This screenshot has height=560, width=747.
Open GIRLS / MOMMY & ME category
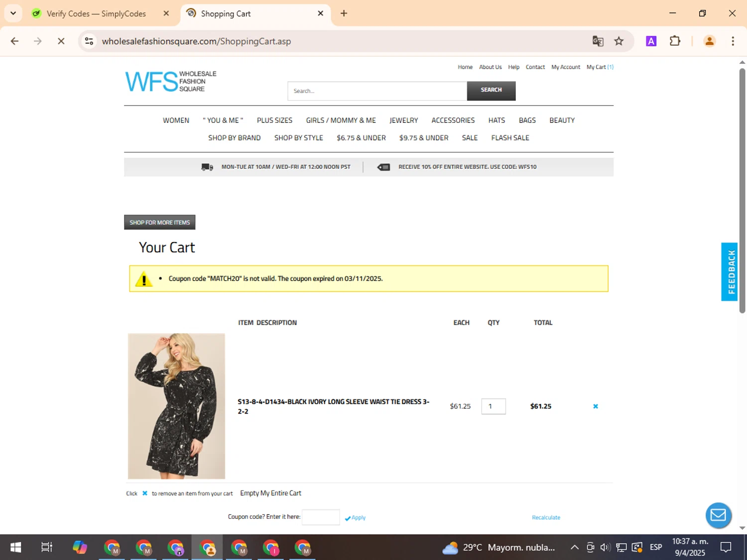(341, 120)
